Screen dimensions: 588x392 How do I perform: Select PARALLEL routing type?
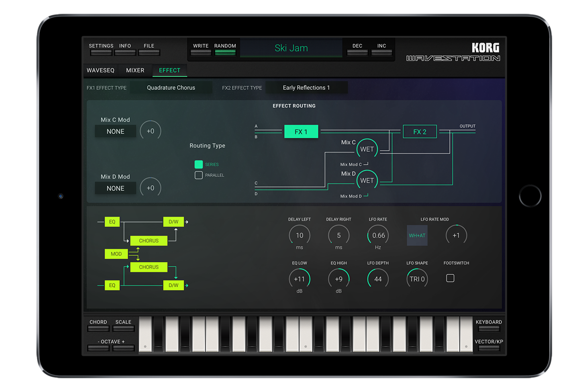198,175
